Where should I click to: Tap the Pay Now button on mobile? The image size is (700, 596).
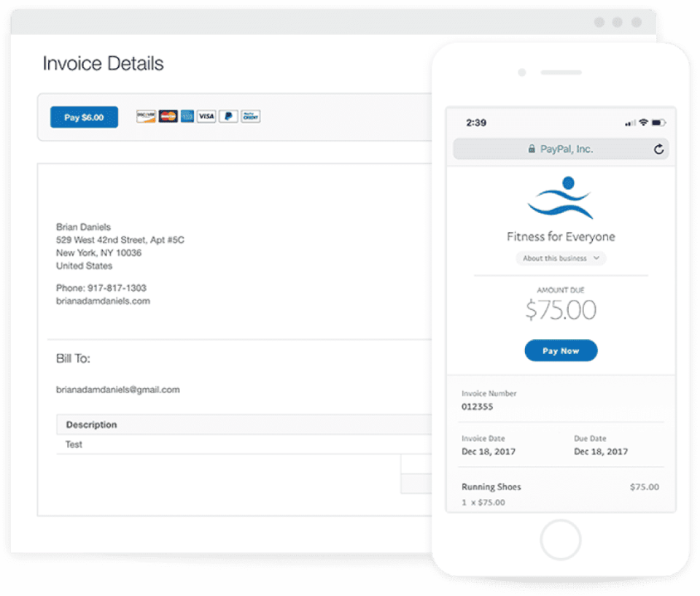coord(561,350)
